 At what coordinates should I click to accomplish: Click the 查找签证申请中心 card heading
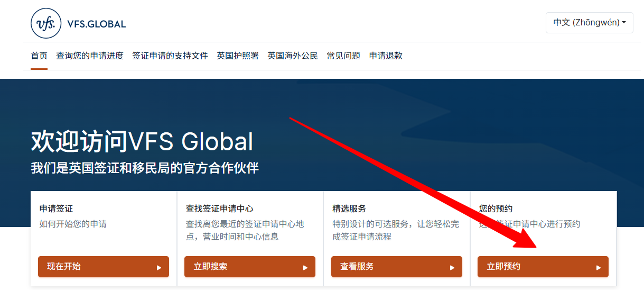pos(219,209)
